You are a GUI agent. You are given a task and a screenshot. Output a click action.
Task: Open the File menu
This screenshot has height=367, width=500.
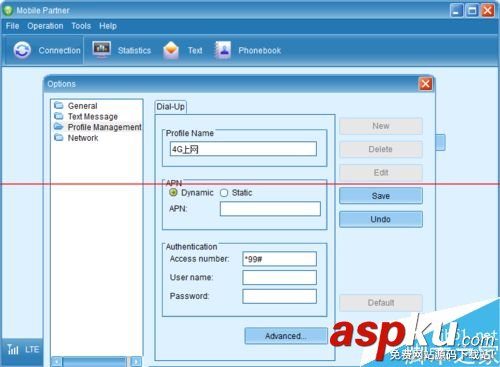pyautogui.click(x=12, y=26)
